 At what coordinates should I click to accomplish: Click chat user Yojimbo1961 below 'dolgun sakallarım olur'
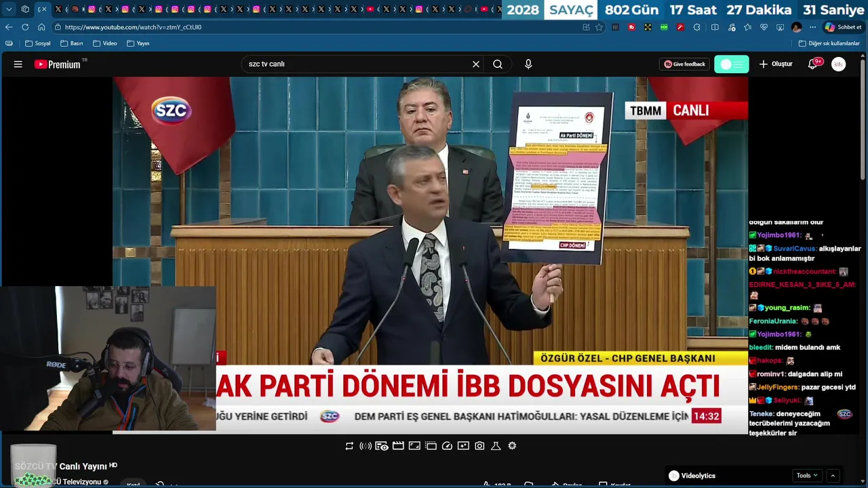coord(779,235)
